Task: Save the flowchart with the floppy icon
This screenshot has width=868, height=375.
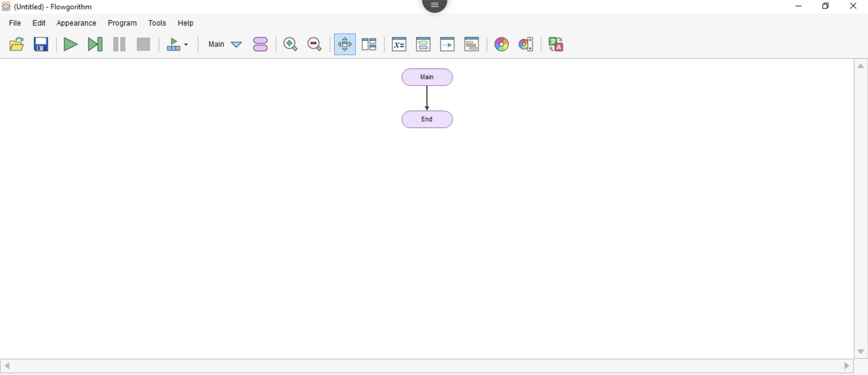Action: 41,44
